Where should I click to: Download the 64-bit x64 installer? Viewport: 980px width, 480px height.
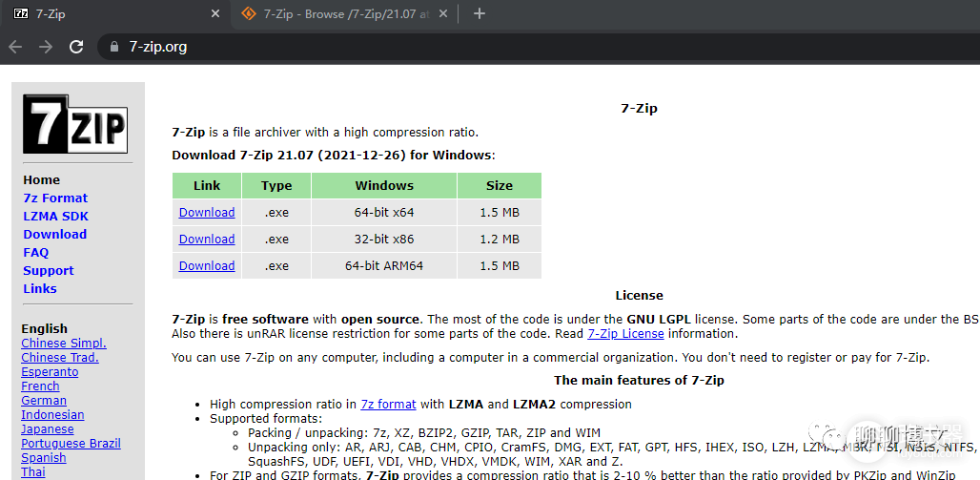tap(207, 213)
